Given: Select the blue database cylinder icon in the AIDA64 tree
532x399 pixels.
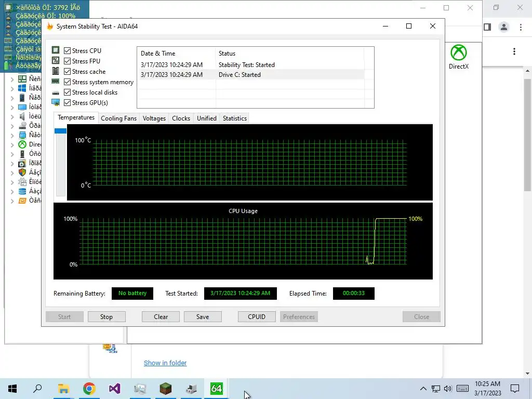Looking at the screenshot, I should click(22, 191).
